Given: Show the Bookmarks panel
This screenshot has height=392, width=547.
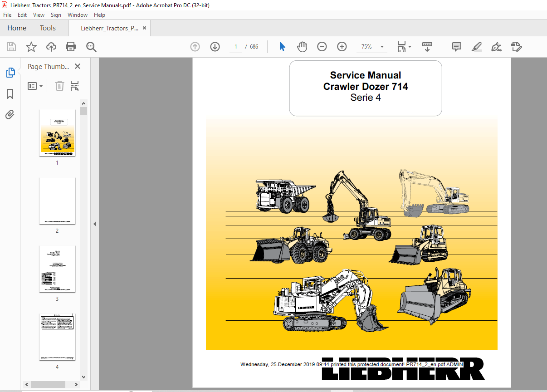Looking at the screenshot, I should pos(10,94).
